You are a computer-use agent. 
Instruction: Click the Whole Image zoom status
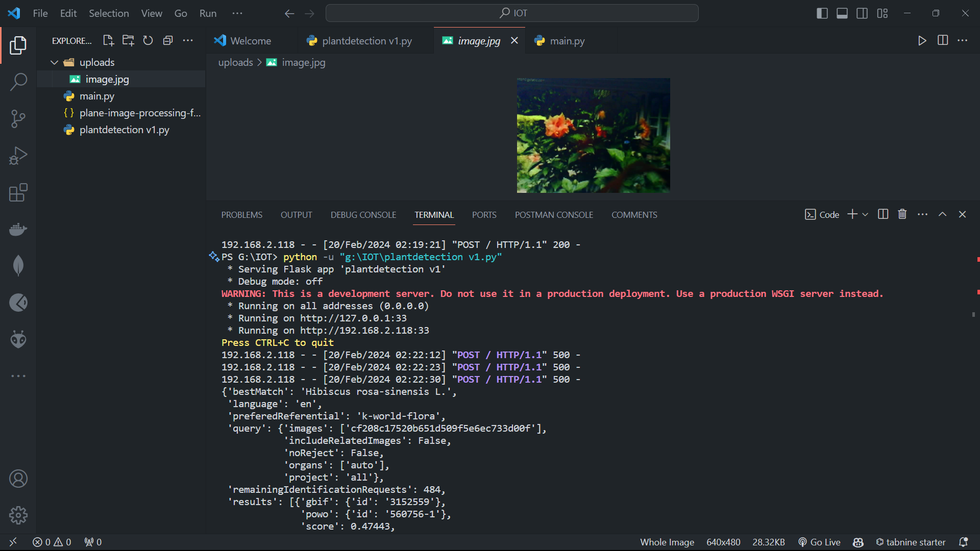pos(667,542)
